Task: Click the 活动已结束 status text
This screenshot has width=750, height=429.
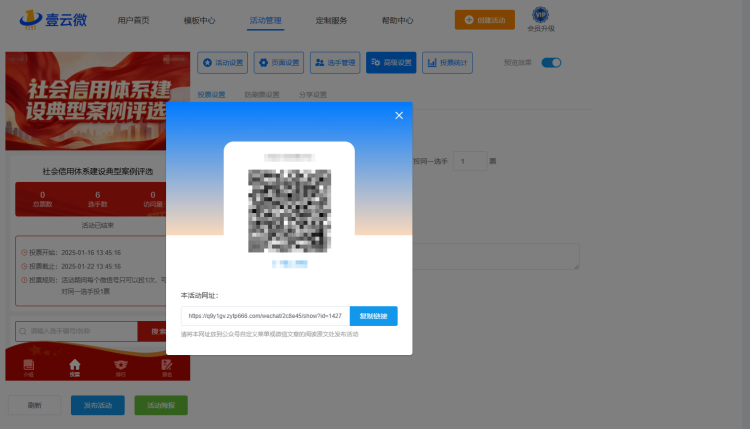Action: pyautogui.click(x=98, y=225)
